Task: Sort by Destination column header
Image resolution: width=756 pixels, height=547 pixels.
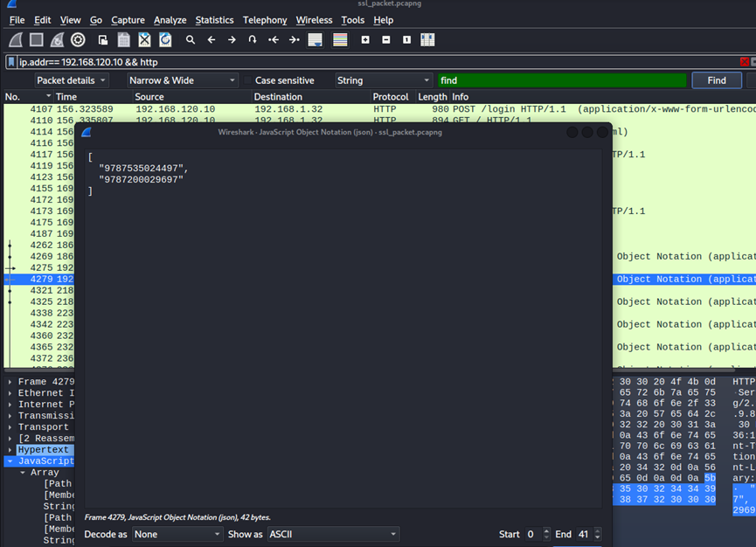Action: pos(311,97)
